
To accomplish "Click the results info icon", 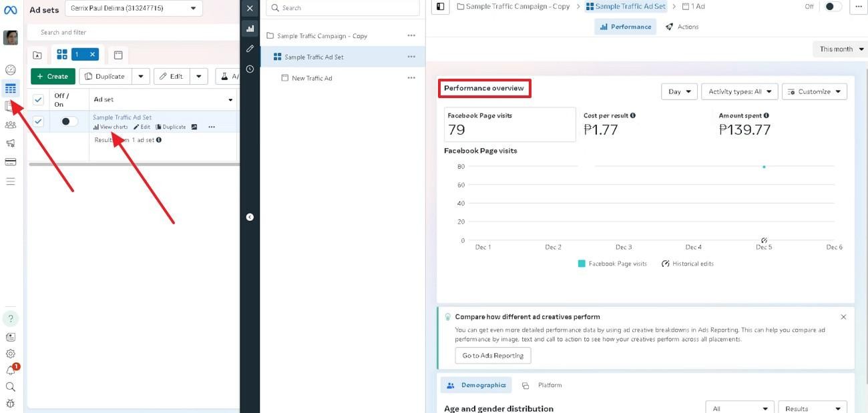I will (159, 140).
